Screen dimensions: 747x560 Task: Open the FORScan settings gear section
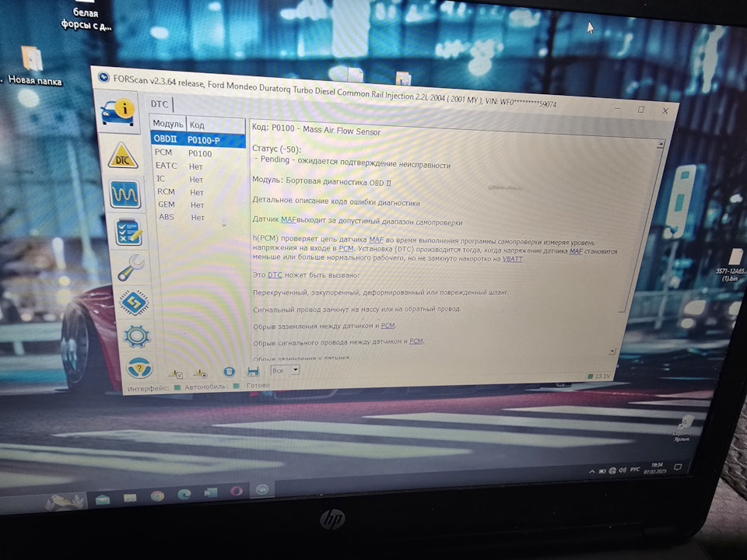[x=137, y=336]
